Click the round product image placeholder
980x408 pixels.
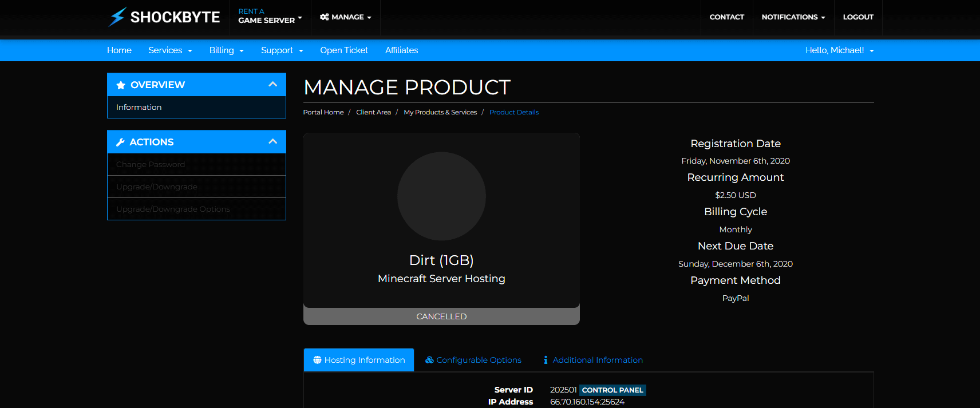pos(441,196)
